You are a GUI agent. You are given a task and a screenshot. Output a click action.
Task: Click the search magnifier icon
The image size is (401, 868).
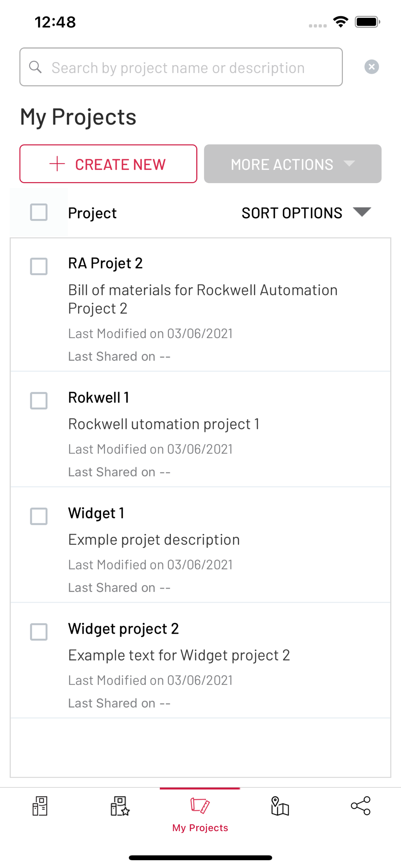[36, 67]
